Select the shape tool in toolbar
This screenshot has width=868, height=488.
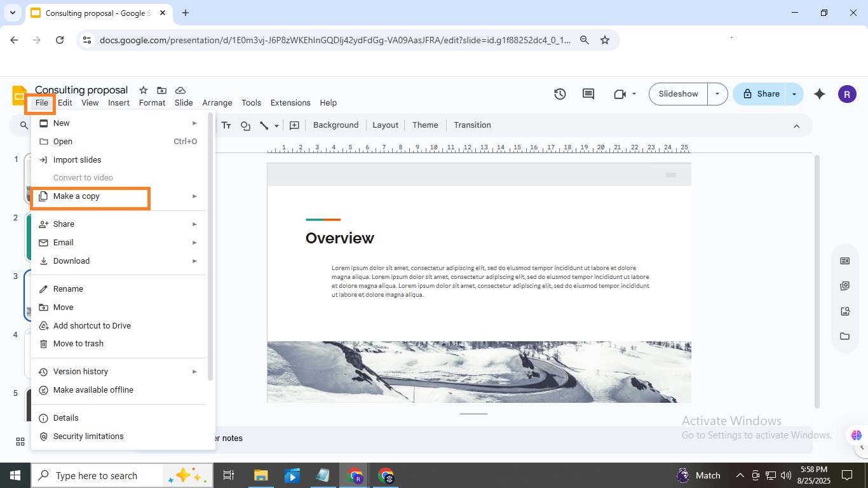245,126
